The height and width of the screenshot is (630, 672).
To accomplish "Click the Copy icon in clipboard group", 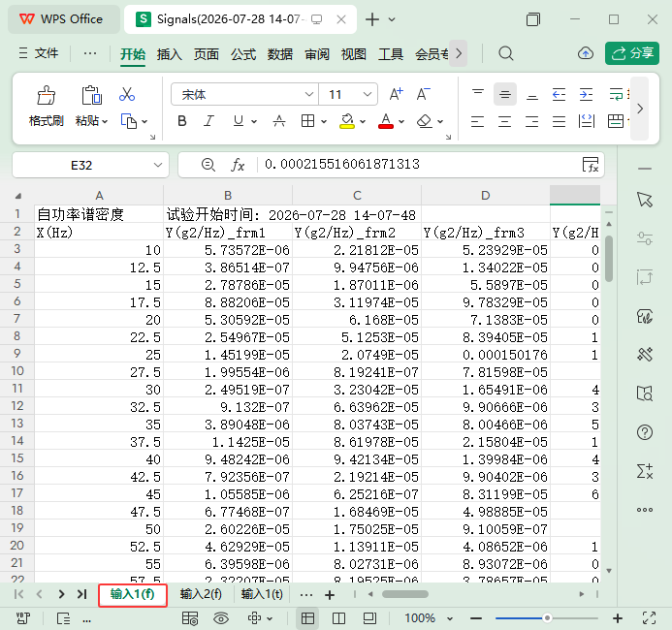I will pos(129,121).
